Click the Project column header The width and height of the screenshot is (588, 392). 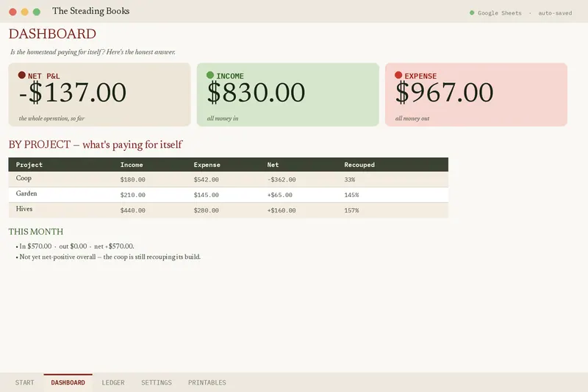coord(29,165)
